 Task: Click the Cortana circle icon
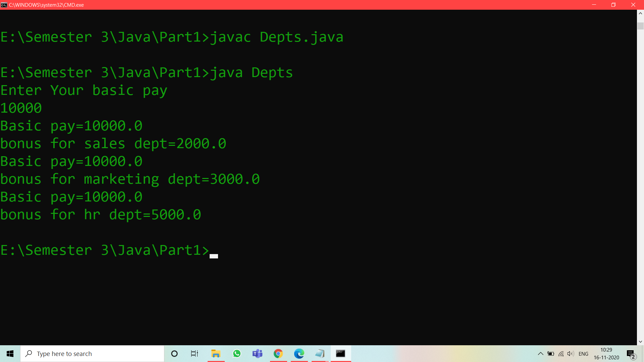click(174, 353)
